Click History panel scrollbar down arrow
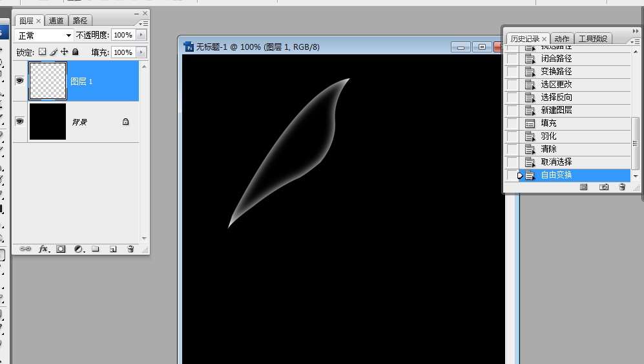 pos(636,176)
